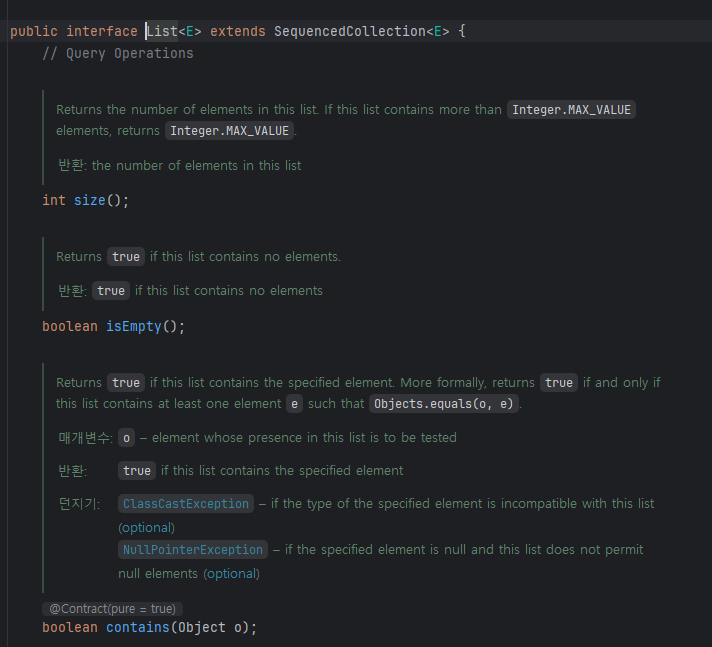Image resolution: width=712 pixels, height=647 pixels.
Task: Click the 'interface' keyword
Action: pyautogui.click(x=102, y=31)
